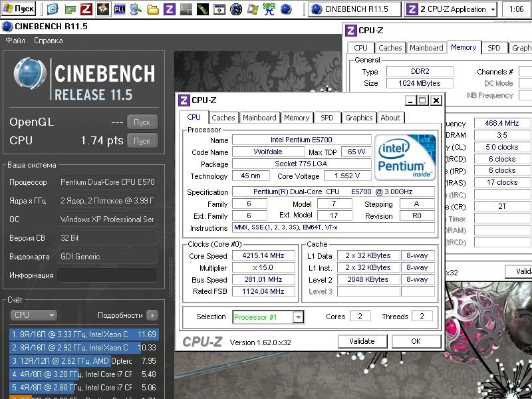Switch to Mainboard tab in background CPU-Z window
Viewport: 532px width, 399px height.
pyautogui.click(x=426, y=48)
